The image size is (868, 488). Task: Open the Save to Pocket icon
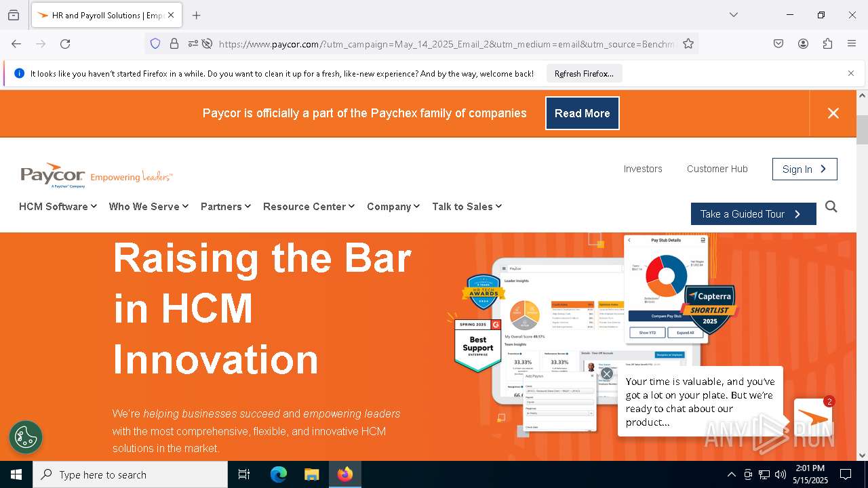pyautogui.click(x=778, y=43)
